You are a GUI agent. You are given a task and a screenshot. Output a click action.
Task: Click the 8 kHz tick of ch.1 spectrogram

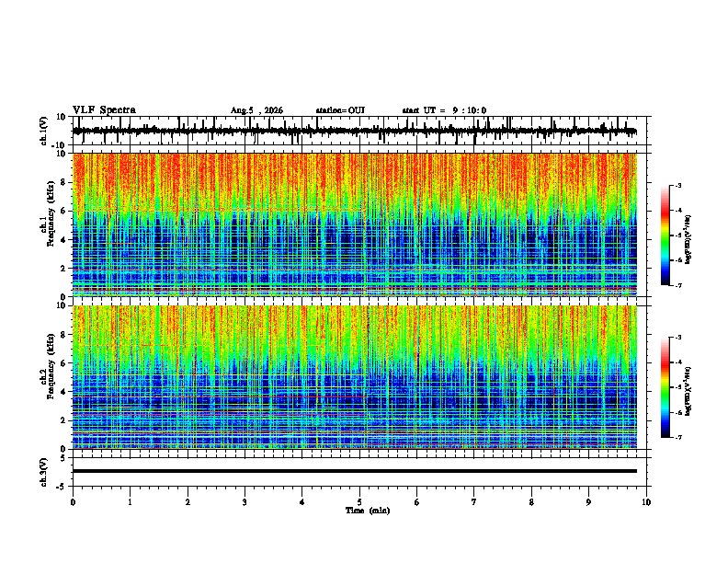point(64,182)
